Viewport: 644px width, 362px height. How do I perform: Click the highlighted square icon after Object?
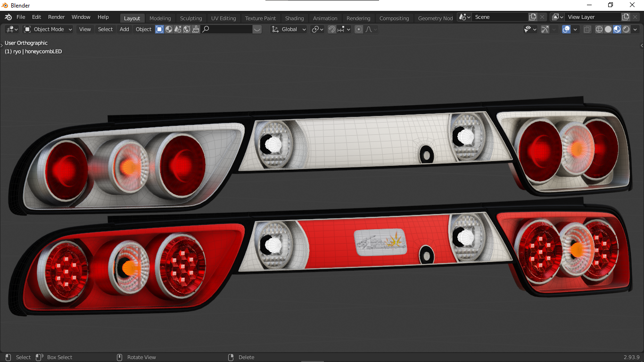coord(159,29)
